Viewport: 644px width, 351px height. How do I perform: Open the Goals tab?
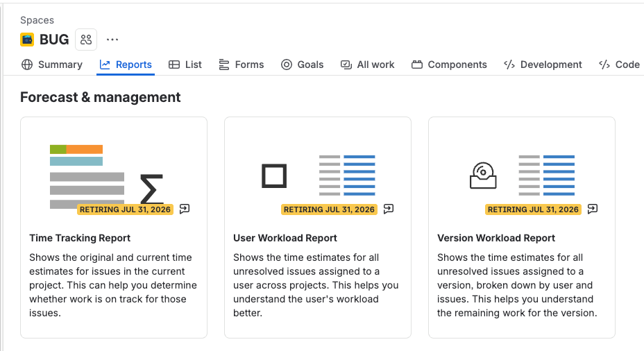click(303, 65)
